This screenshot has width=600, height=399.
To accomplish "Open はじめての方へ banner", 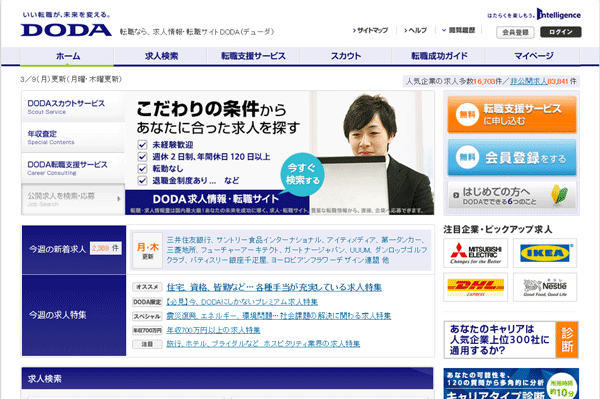I will coord(512,195).
